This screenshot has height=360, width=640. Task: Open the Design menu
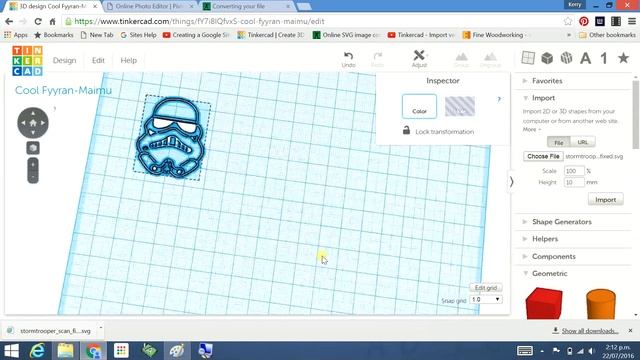pyautogui.click(x=64, y=60)
